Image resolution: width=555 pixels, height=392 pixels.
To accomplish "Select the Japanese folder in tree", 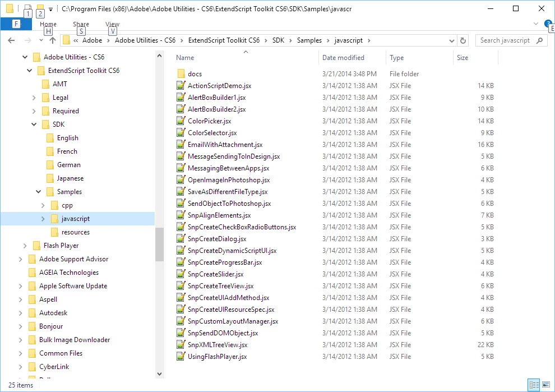I will pyautogui.click(x=70, y=178).
